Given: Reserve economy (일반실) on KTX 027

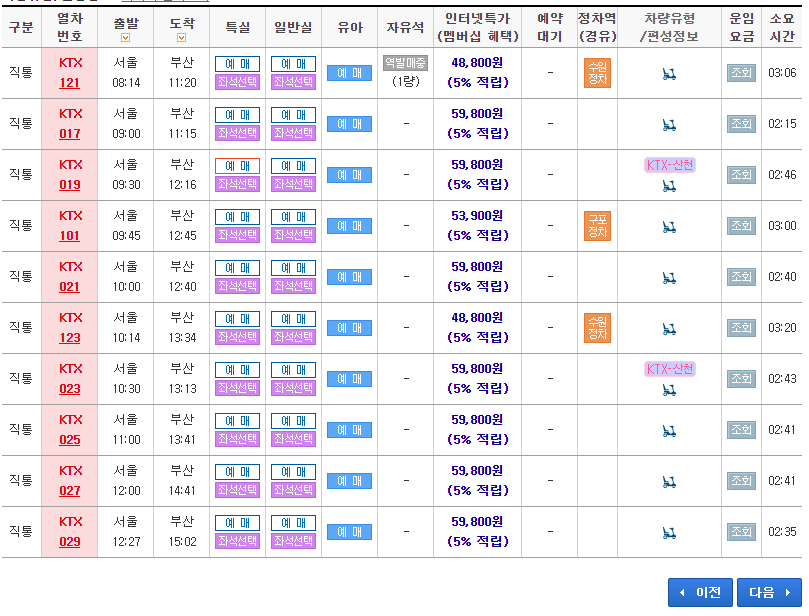Looking at the screenshot, I should [x=293, y=472].
